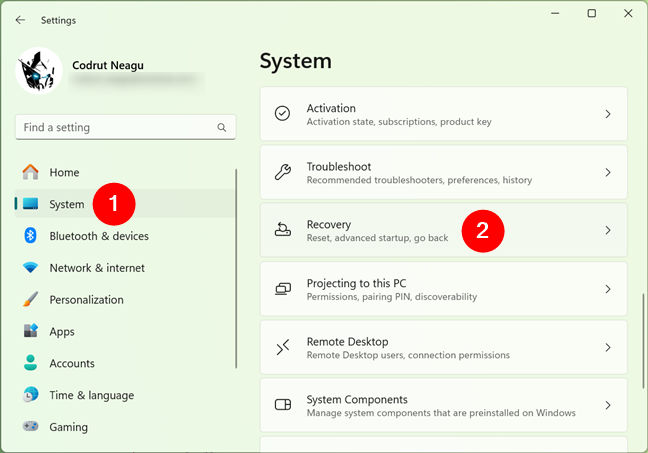Expand Troubleshoot row chevron

pos(608,172)
